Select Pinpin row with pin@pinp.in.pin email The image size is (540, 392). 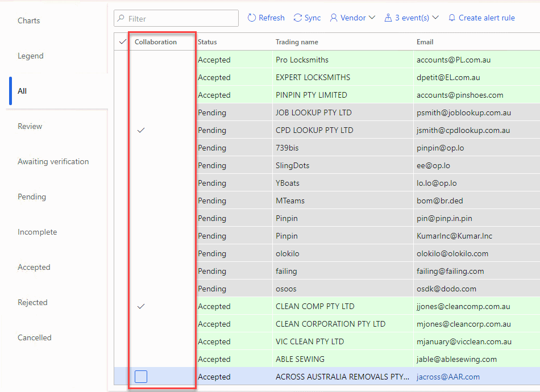click(x=343, y=219)
